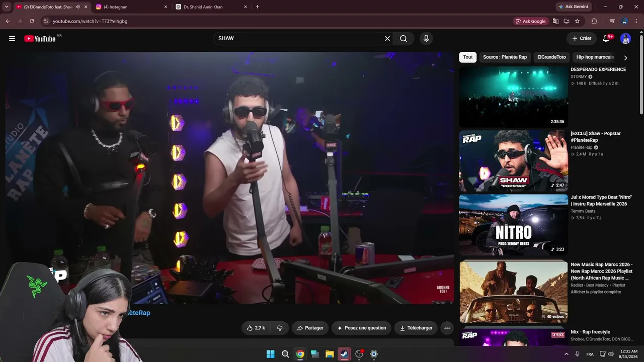Open the YouTube guide hamburger menu

coord(12,39)
